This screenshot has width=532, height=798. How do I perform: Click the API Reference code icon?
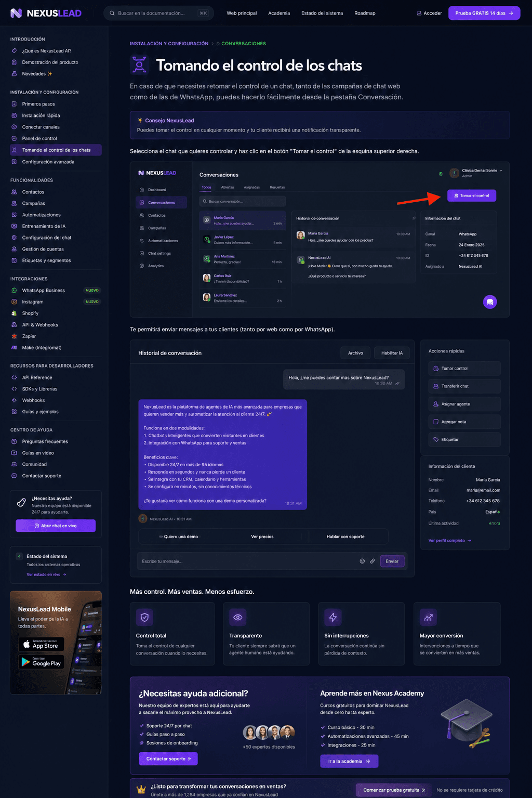click(14, 377)
